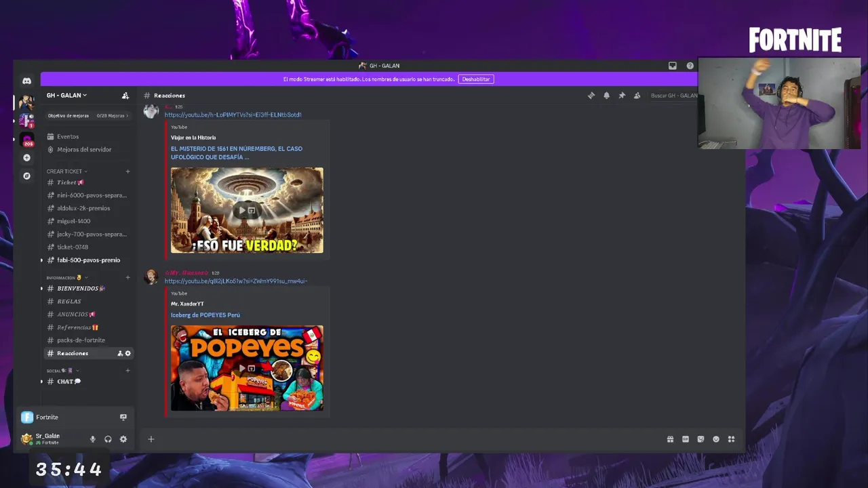Click the invite icon on Reacciones channel row
Image resolution: width=868 pixels, height=488 pixels.
(120, 353)
